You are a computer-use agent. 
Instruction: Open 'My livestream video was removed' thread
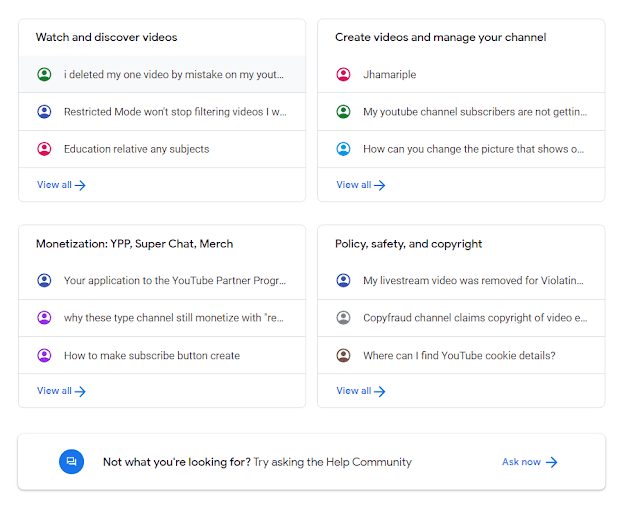473,281
